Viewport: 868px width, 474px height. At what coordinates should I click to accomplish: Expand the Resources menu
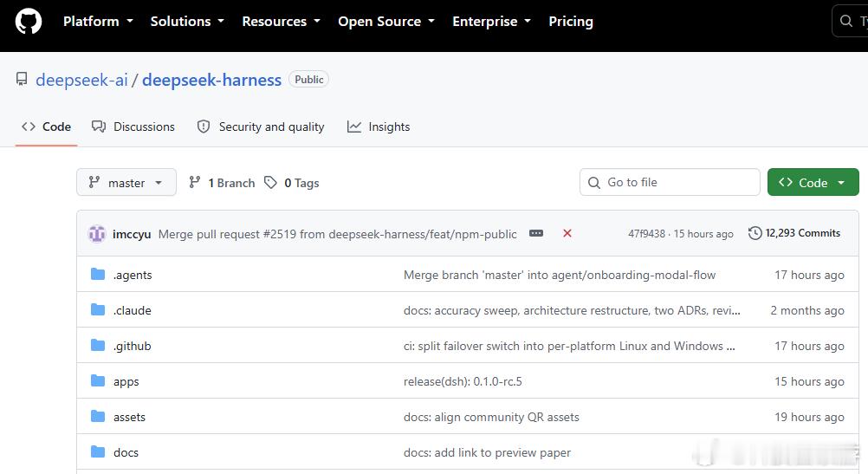pos(282,22)
